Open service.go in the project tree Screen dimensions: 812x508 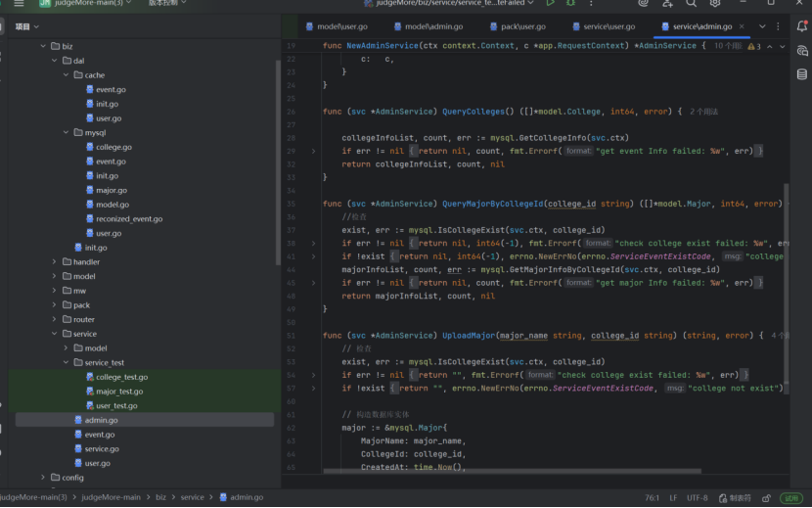coord(102,449)
